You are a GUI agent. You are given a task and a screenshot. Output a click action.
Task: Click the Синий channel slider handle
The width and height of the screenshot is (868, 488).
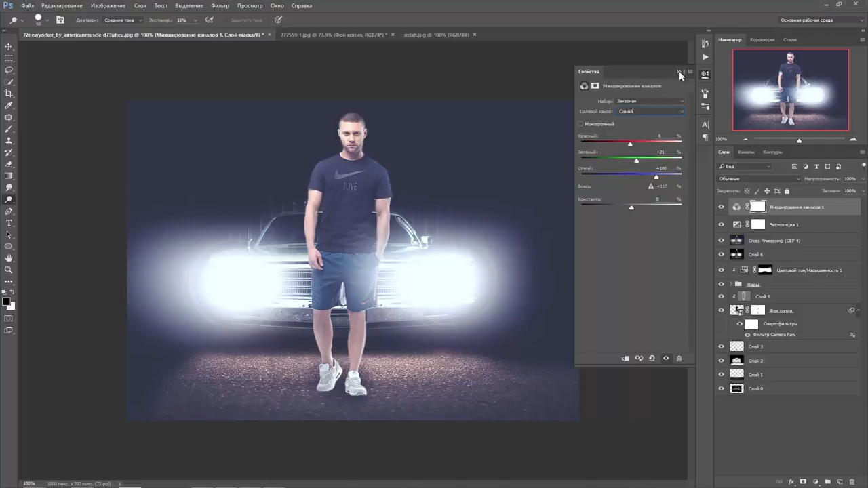(656, 177)
